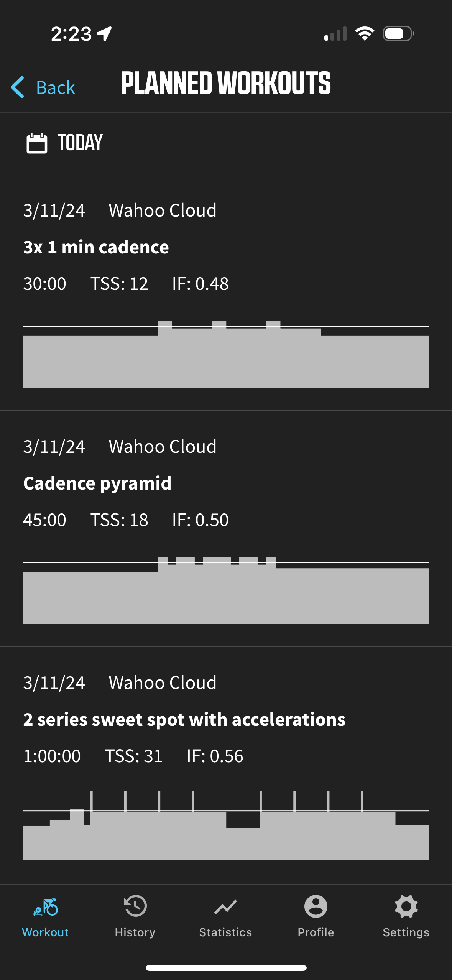
Task: Open the Statistics chart icon
Action: (225, 907)
